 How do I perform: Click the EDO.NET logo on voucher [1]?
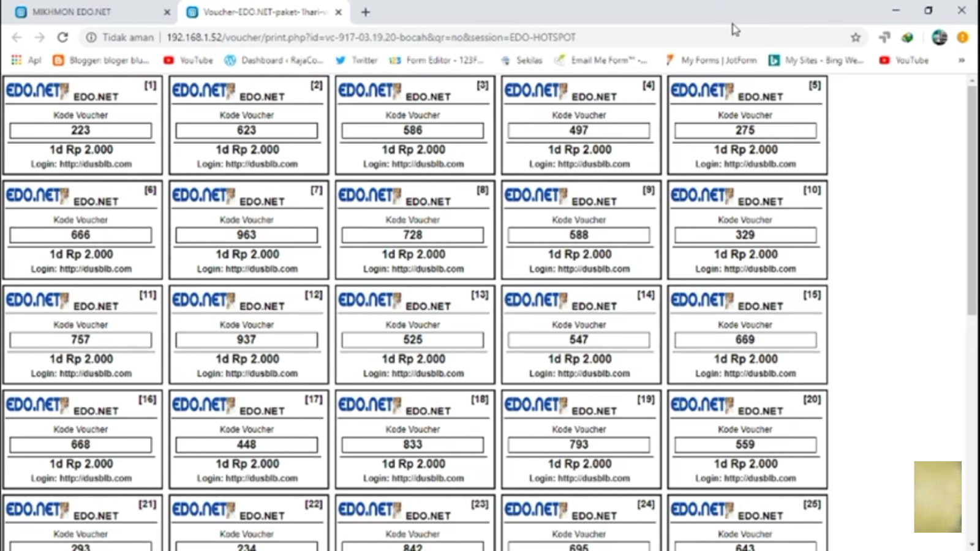click(37, 91)
